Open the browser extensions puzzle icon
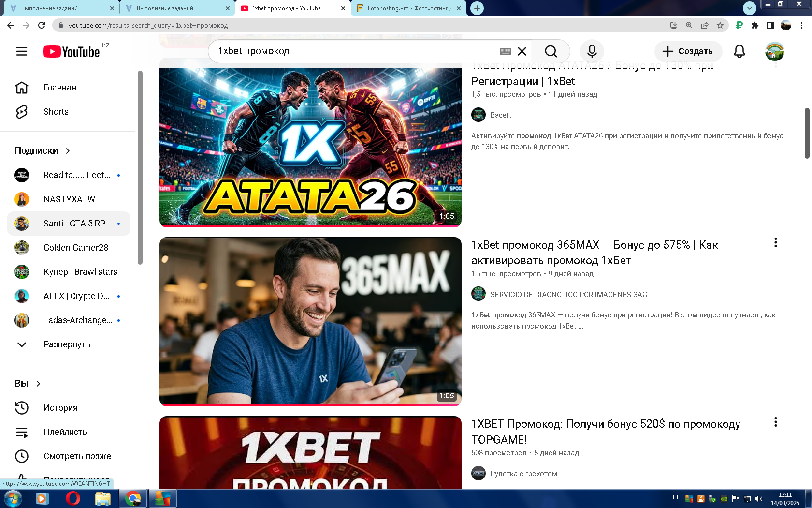812x508 pixels. tap(755, 25)
